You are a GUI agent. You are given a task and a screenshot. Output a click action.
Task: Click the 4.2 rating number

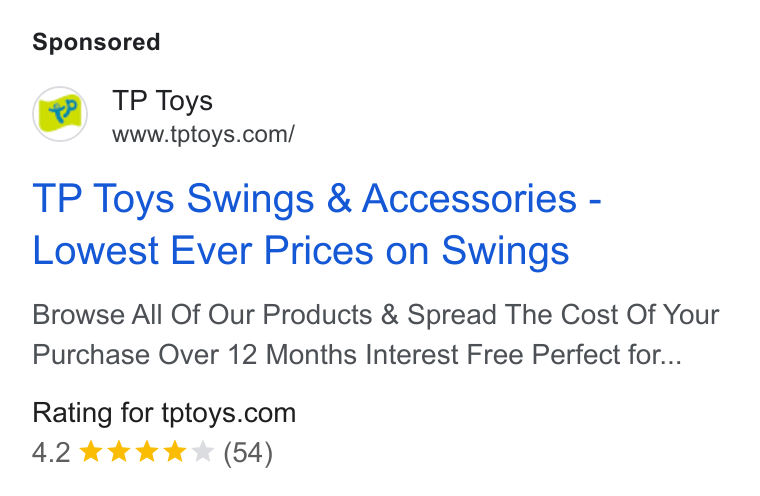[51, 453]
